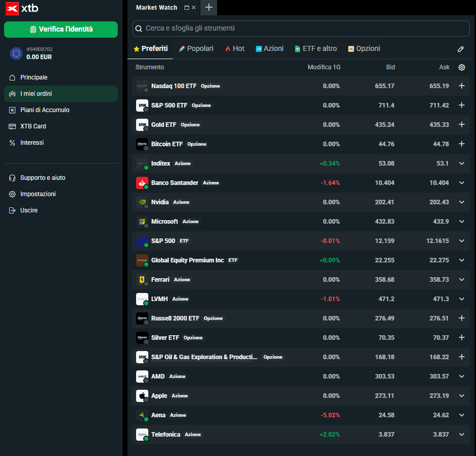Switch to the Preferiti tab
The height and width of the screenshot is (456, 476).
[x=150, y=48]
